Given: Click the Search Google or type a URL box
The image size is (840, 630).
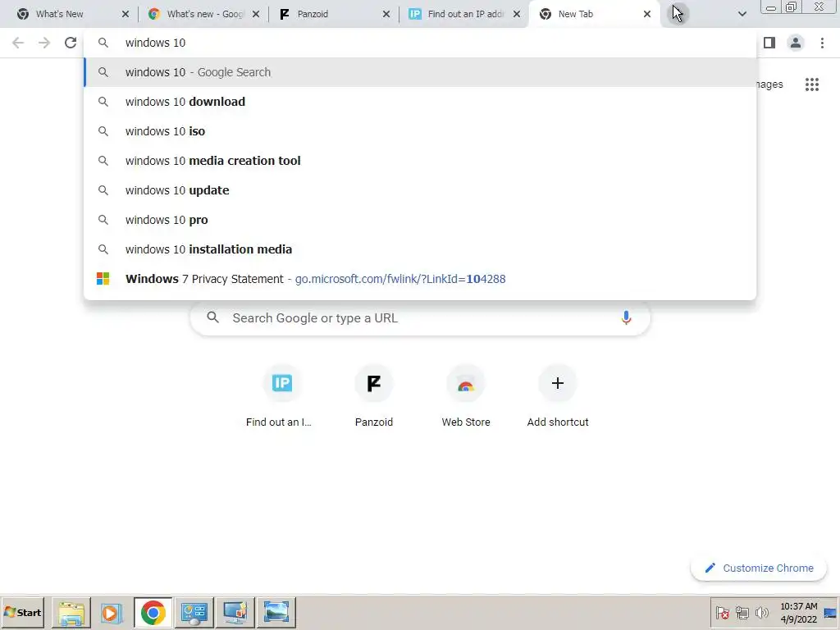Looking at the screenshot, I should 420,317.
